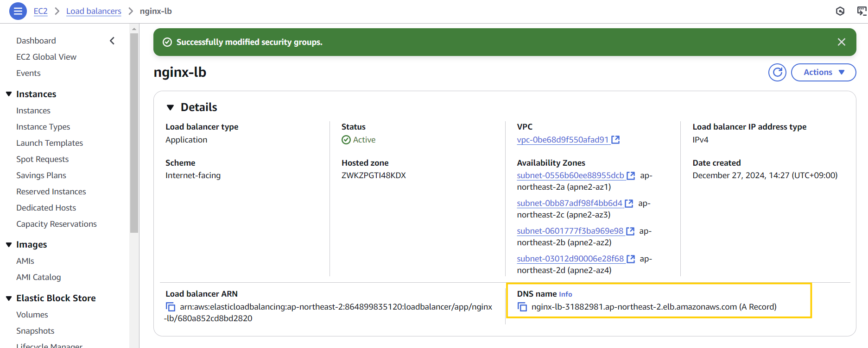
Task: Go to Load balancers breadcrumb
Action: [94, 11]
